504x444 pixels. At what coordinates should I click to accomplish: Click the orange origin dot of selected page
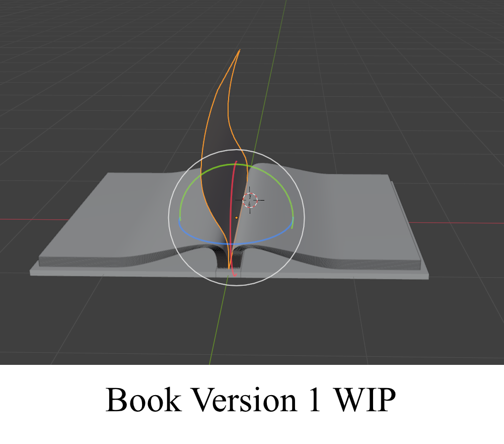click(237, 218)
